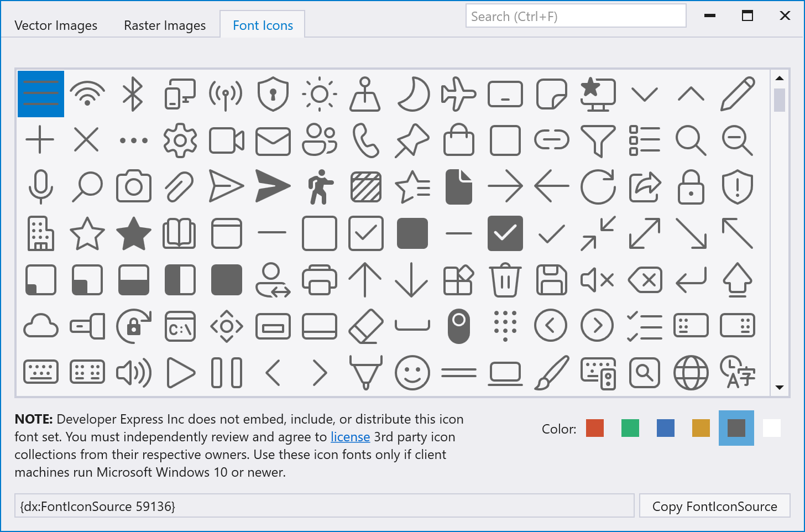Select the chevron down icon

tap(644, 94)
